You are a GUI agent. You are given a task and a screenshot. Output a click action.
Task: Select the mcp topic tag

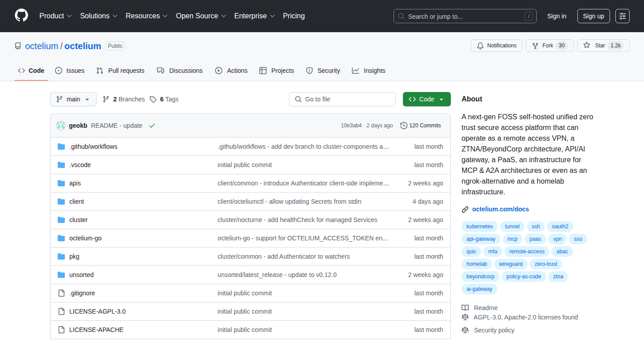(512, 239)
